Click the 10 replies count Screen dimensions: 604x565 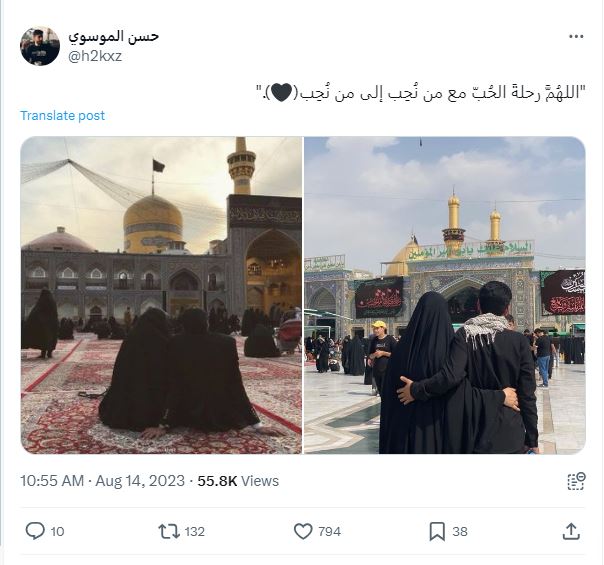tap(57, 531)
